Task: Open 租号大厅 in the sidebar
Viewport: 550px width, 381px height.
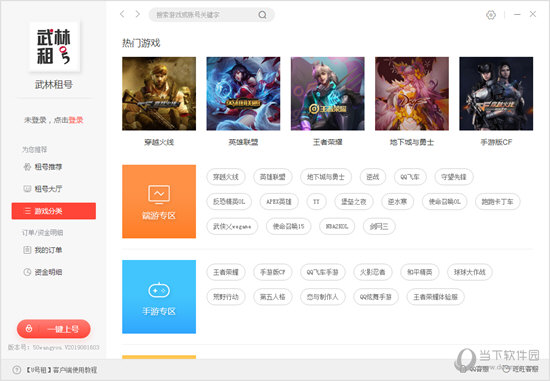Action: coord(43,189)
